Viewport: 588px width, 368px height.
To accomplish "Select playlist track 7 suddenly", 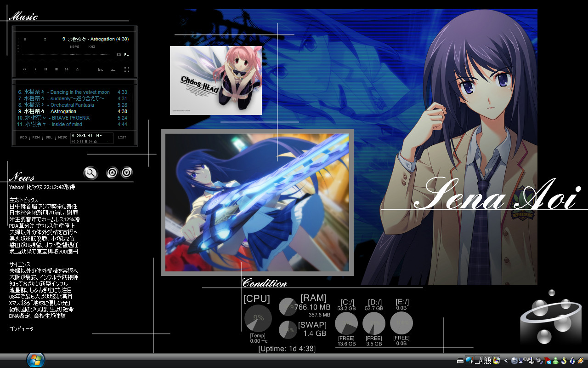I will coord(73,98).
